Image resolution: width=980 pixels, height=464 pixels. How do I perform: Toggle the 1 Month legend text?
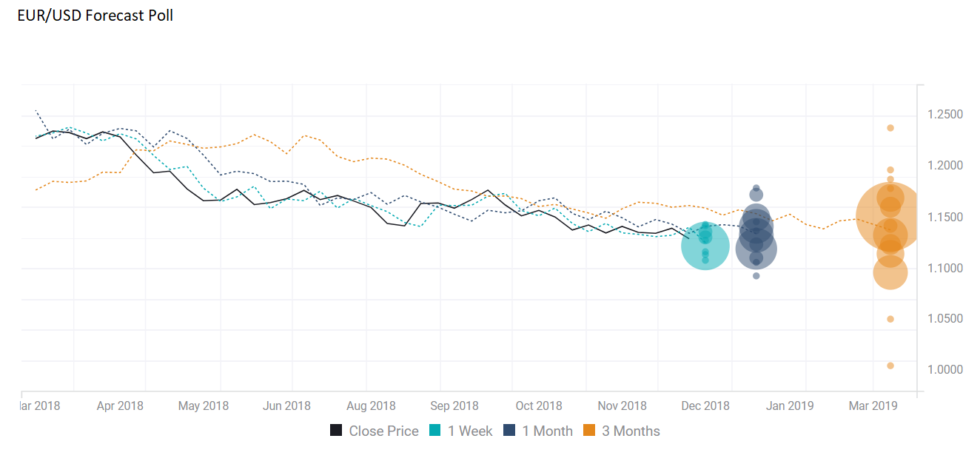[x=547, y=431]
